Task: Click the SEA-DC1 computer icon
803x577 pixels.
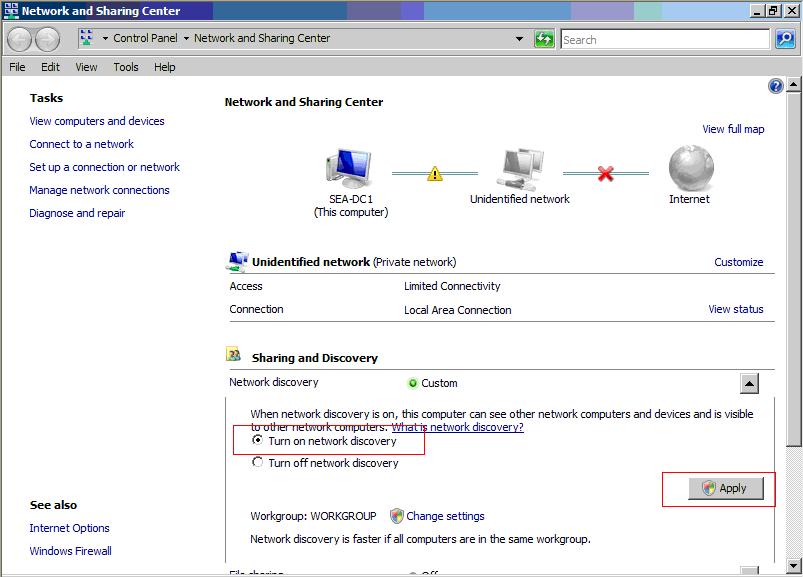Action: pos(349,168)
